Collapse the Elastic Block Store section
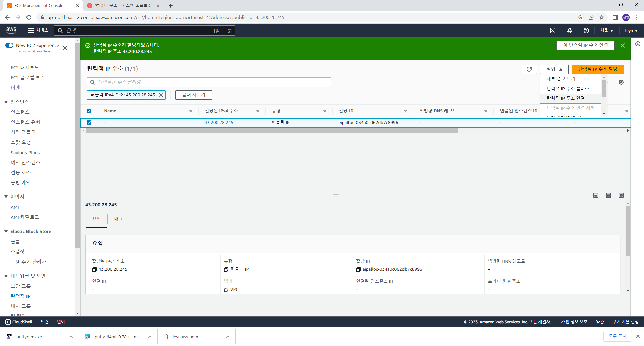Screen dimensions: 644x346 [6, 232]
